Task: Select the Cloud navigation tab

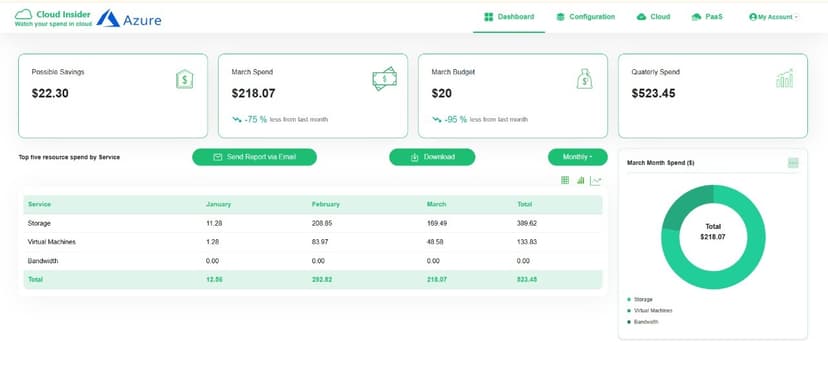Action: [x=653, y=17]
